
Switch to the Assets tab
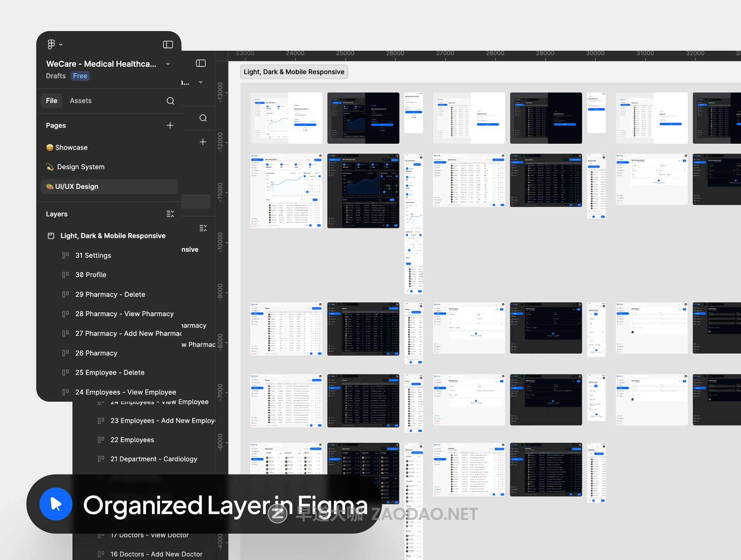[x=81, y=101]
